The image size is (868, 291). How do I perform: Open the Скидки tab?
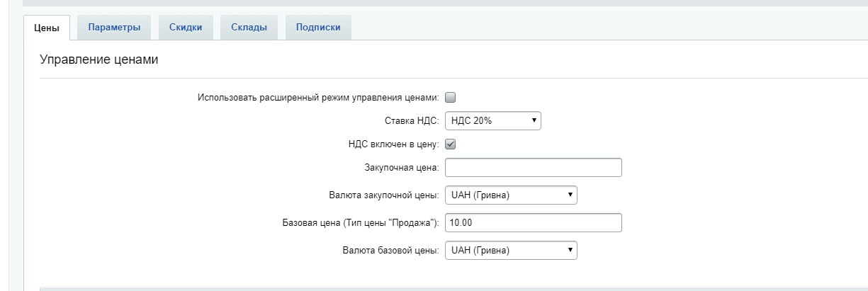[x=186, y=28]
